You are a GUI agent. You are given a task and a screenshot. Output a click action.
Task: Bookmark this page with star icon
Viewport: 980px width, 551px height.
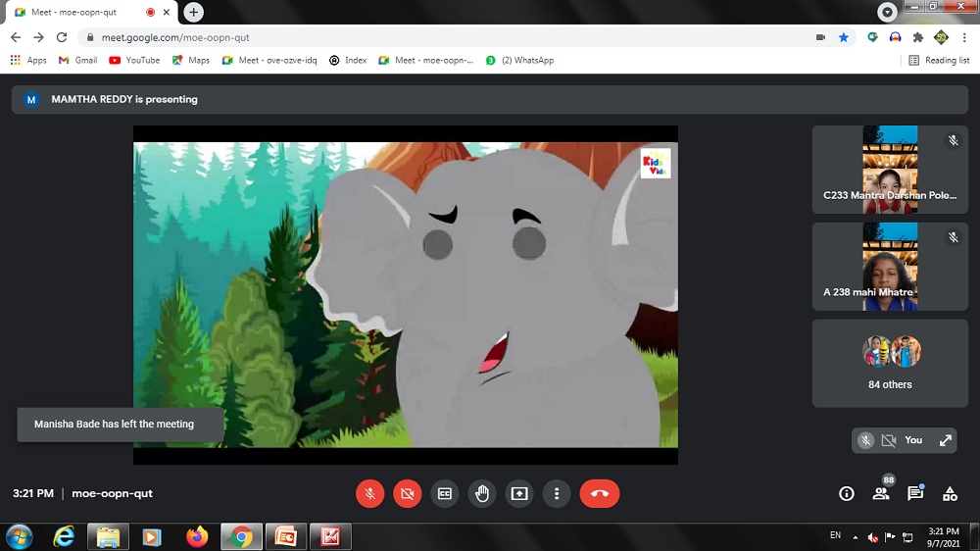point(844,37)
